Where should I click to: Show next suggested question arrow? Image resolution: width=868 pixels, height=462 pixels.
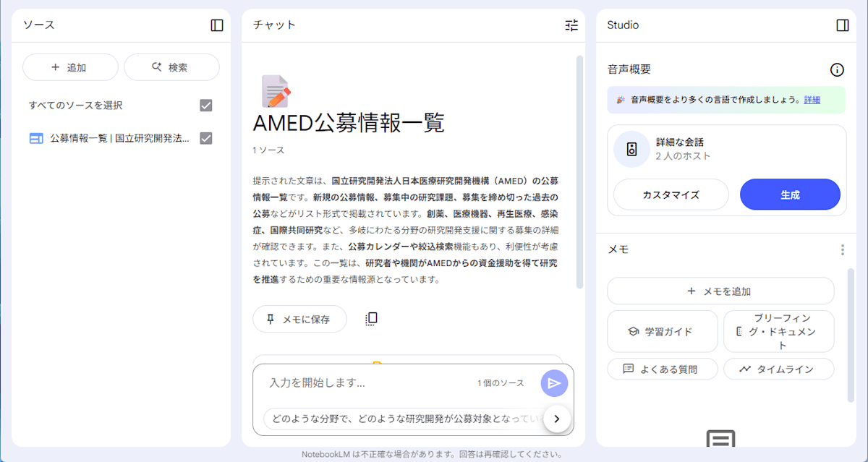[557, 419]
